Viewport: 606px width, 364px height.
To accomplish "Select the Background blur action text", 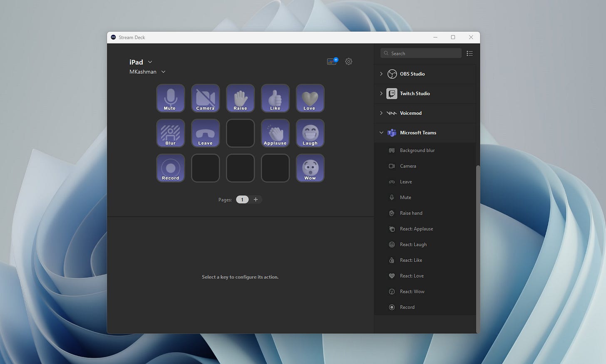I will (417, 151).
